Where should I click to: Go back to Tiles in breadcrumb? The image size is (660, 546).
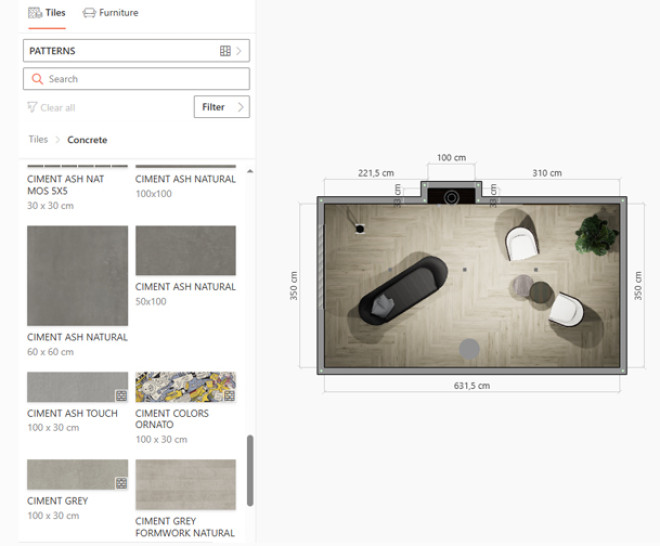(x=38, y=140)
